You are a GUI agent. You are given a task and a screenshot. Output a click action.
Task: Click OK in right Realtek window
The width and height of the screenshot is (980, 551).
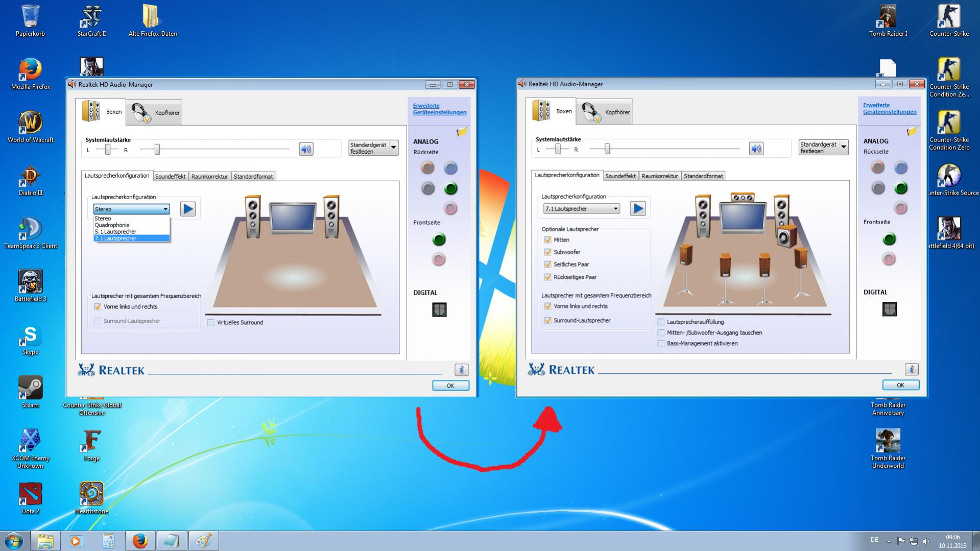[x=900, y=385]
